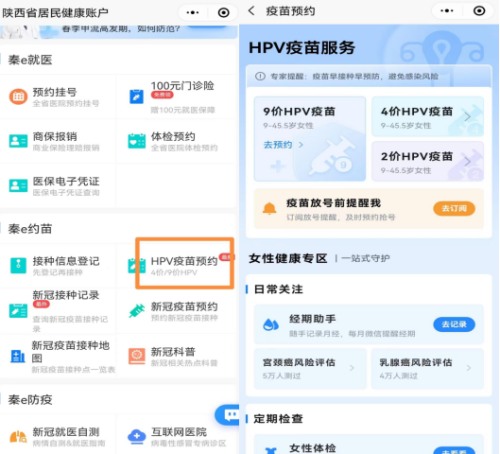This screenshot has width=500, height=454.
Task: Go back from the 疫苗预约 page
Action: (x=252, y=11)
